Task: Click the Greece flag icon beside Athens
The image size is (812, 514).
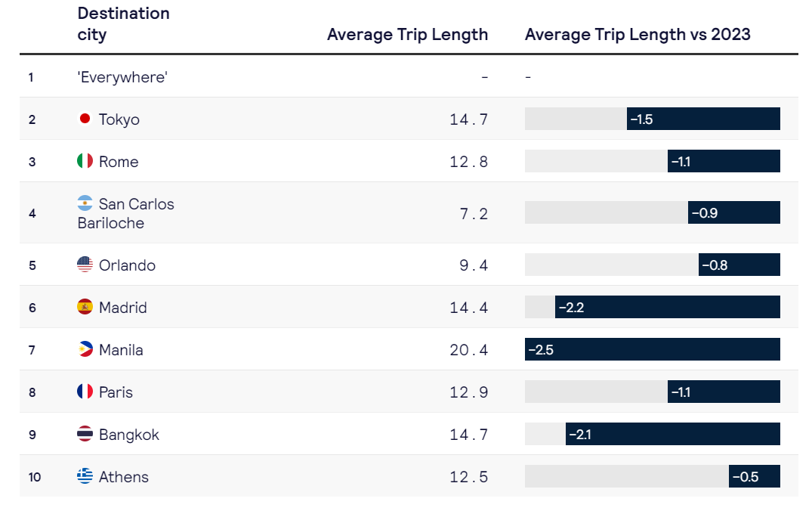Action: (85, 475)
